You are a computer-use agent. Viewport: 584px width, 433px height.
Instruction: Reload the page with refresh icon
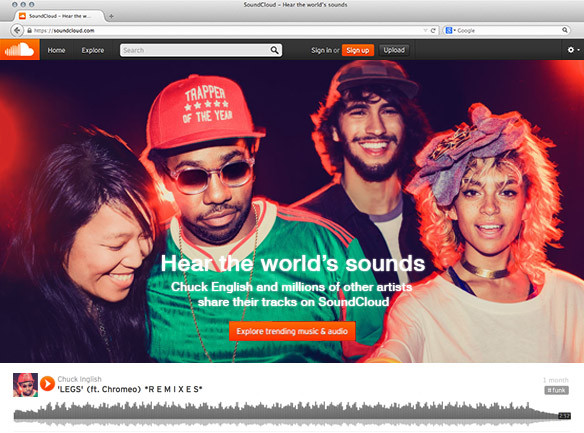tap(433, 31)
